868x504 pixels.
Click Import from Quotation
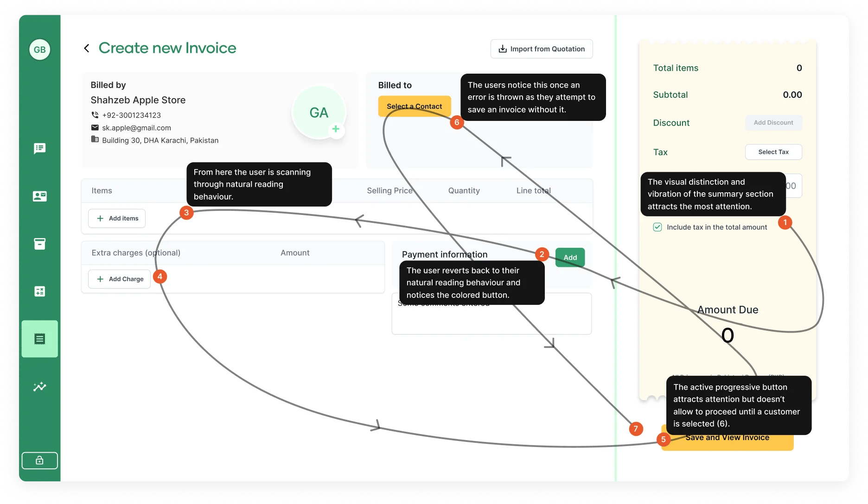coord(541,49)
